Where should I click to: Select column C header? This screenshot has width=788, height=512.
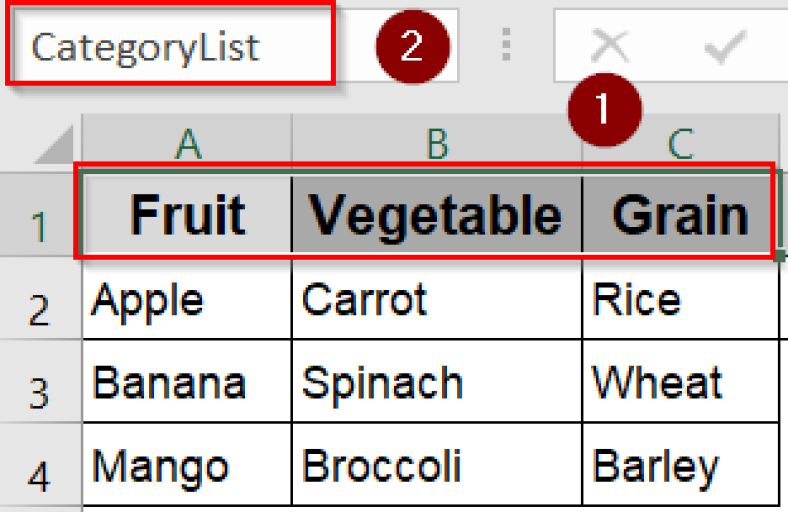point(680,143)
